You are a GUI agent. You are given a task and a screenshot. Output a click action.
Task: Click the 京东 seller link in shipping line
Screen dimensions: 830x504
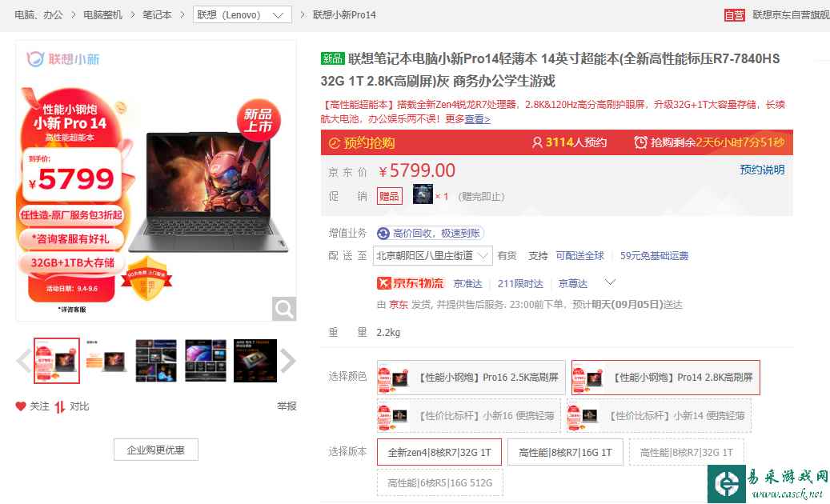(x=398, y=305)
